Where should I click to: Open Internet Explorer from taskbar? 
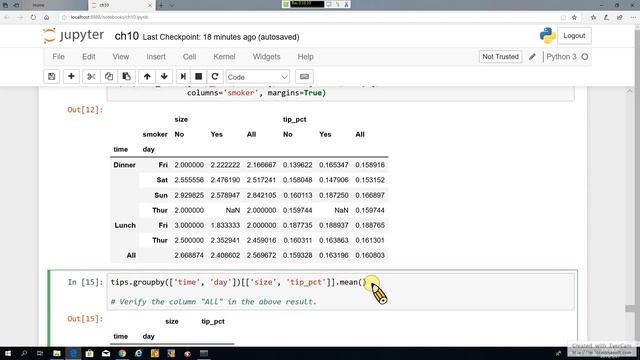[x=138, y=353]
